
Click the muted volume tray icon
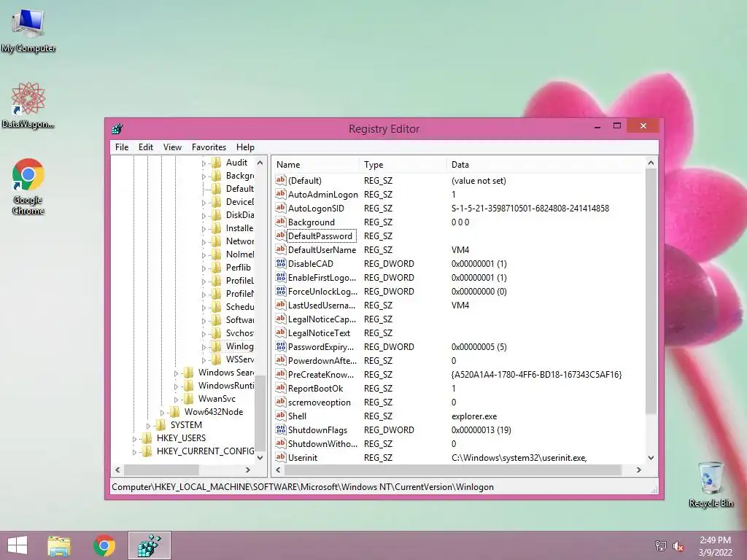click(678, 546)
